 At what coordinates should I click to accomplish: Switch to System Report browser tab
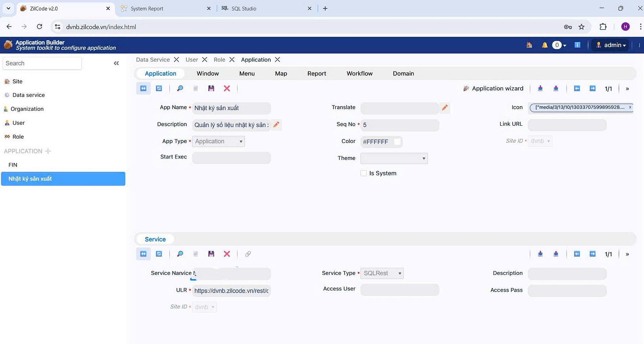point(166,8)
